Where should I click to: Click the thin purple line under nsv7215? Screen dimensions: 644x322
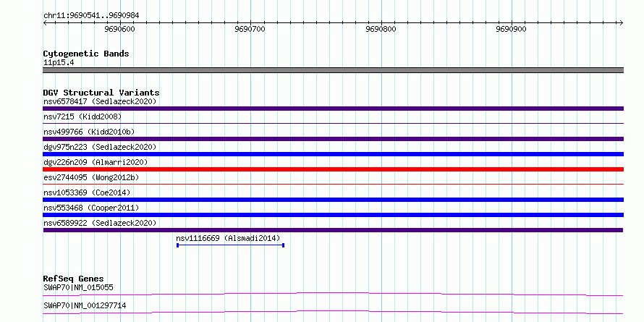(x=333, y=123)
